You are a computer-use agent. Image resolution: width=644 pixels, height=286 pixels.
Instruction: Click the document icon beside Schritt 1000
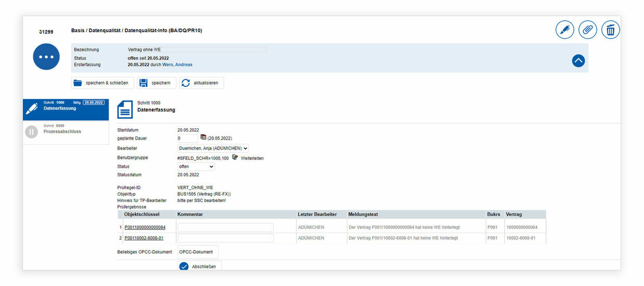pos(125,110)
